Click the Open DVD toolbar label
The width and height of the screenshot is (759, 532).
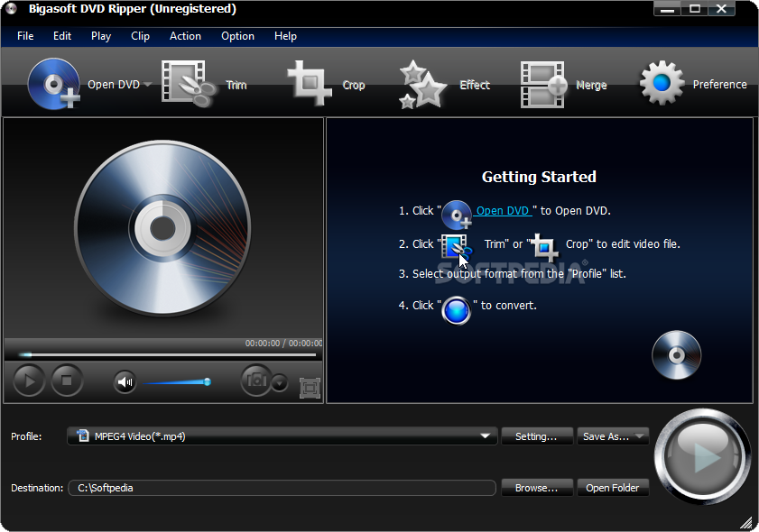[x=114, y=85]
